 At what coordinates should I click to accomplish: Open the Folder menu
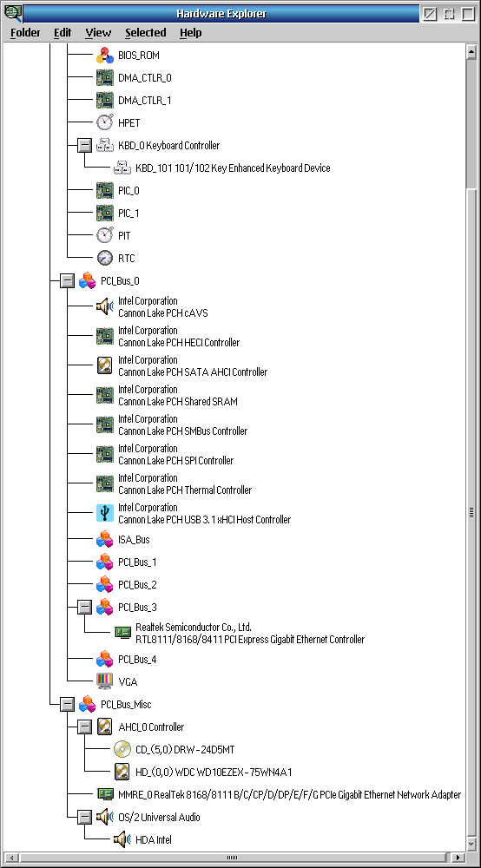click(25, 33)
